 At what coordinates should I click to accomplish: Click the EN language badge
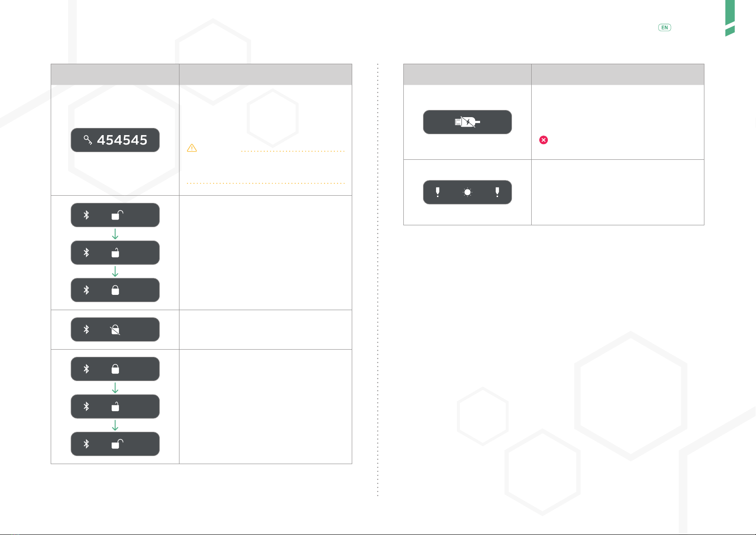664,27
